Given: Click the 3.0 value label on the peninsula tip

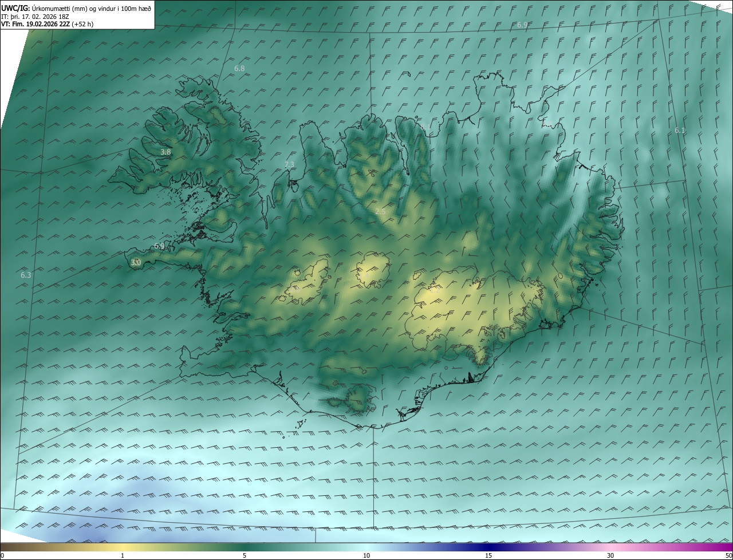Looking at the screenshot, I should tap(136, 263).
